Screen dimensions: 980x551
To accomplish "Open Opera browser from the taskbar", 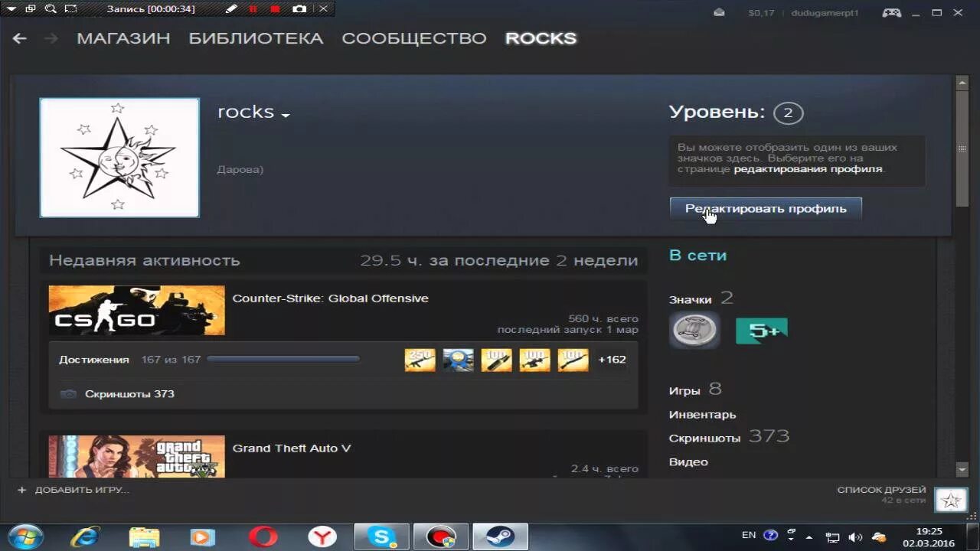I will pos(263,536).
